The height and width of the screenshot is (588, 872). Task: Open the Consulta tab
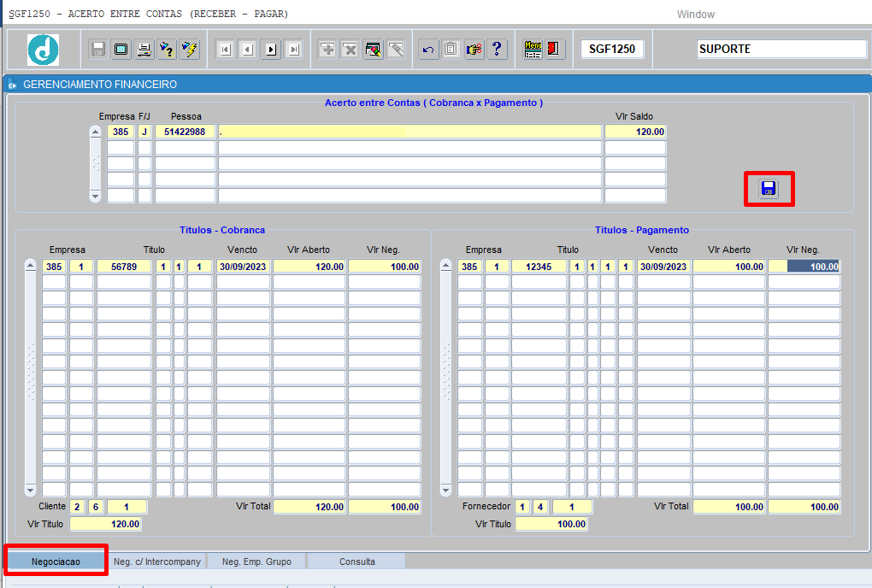click(x=357, y=562)
